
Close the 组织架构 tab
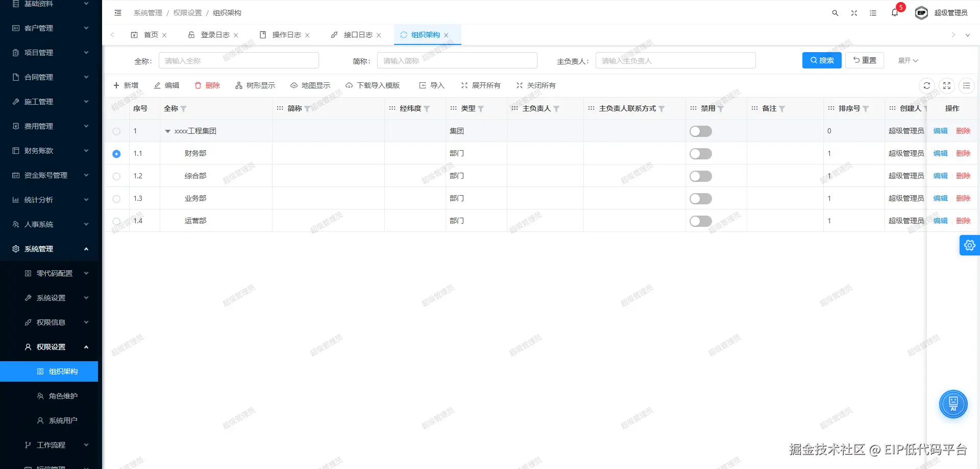pyautogui.click(x=446, y=35)
